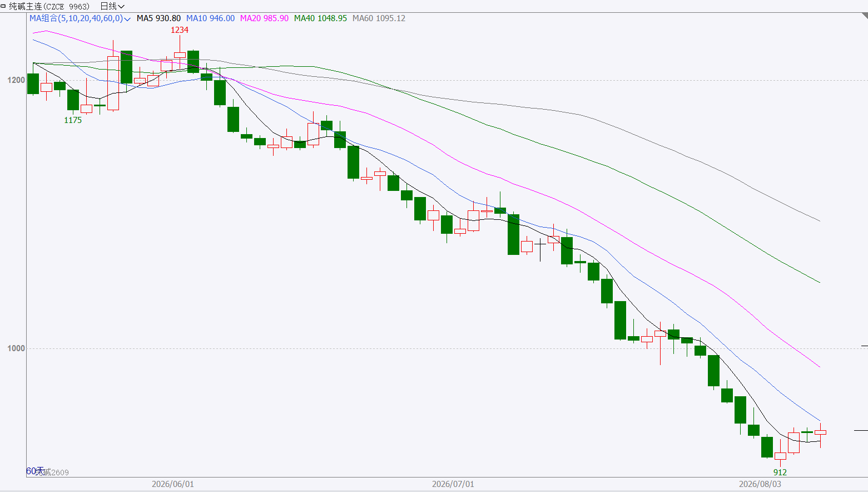Click the 1234 high price label

click(x=180, y=30)
